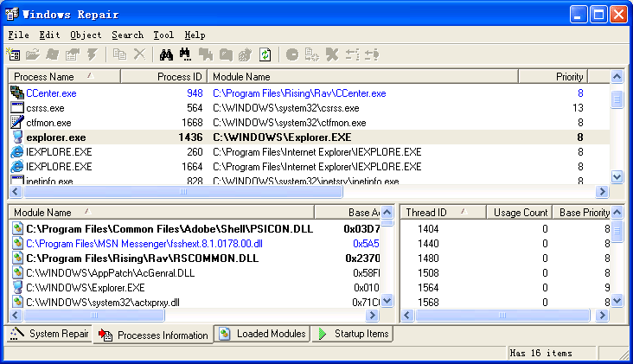Click the green Refresh toolbar icon
The width and height of the screenshot is (633, 364).
pyautogui.click(x=265, y=54)
